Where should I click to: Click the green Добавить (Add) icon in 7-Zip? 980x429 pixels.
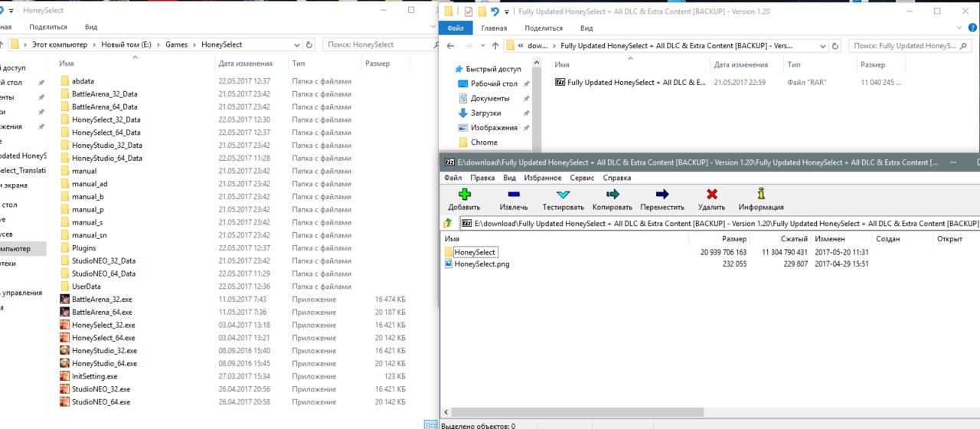click(x=464, y=195)
